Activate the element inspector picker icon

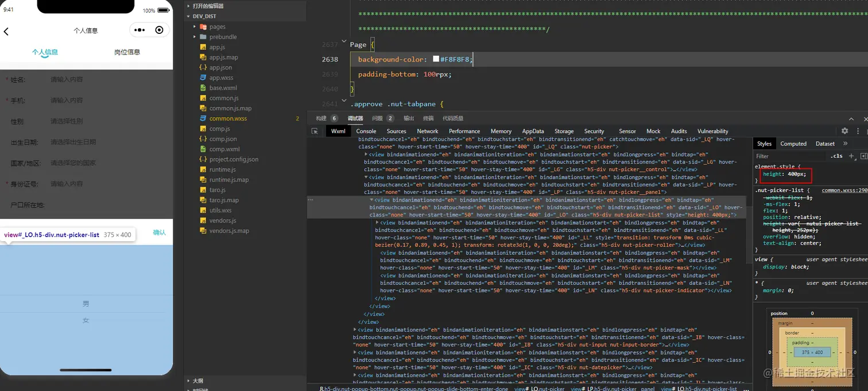pos(315,131)
